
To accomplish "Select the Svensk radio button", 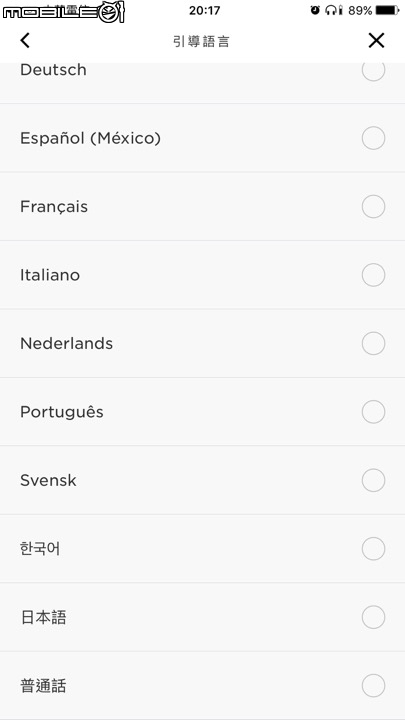I will (x=373, y=480).
